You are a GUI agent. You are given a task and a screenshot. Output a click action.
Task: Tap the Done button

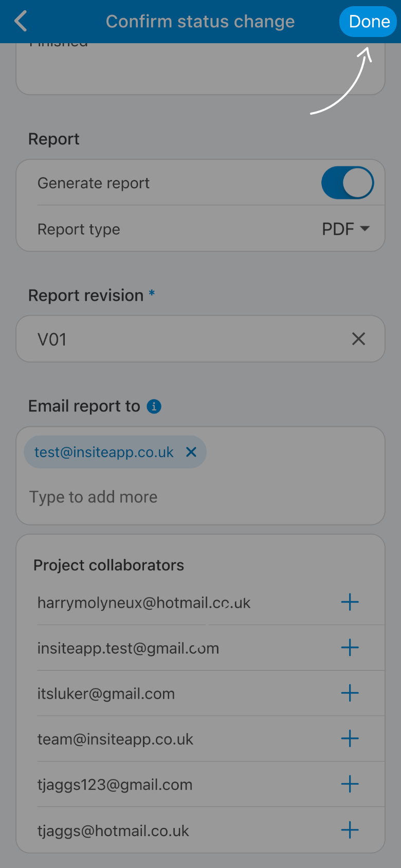pyautogui.click(x=369, y=22)
